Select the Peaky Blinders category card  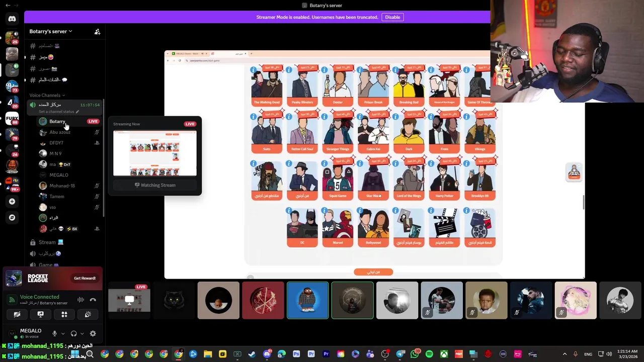coord(302,86)
